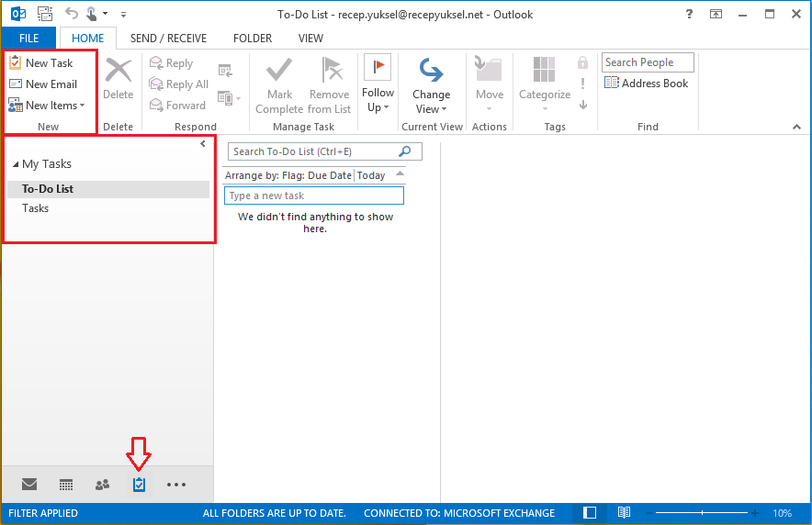This screenshot has width=812, height=525.
Task: Click zoom out minus button
Action: click(649, 513)
